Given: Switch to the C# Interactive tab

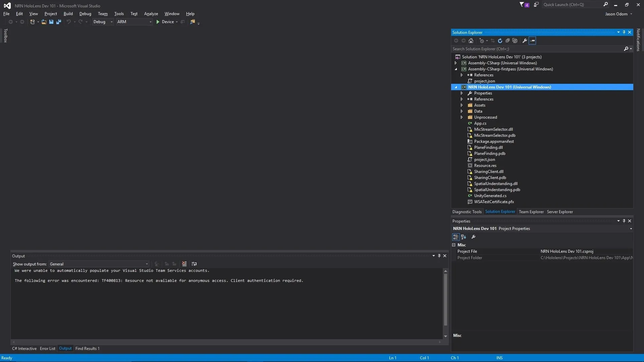Looking at the screenshot, I should coord(24,349).
